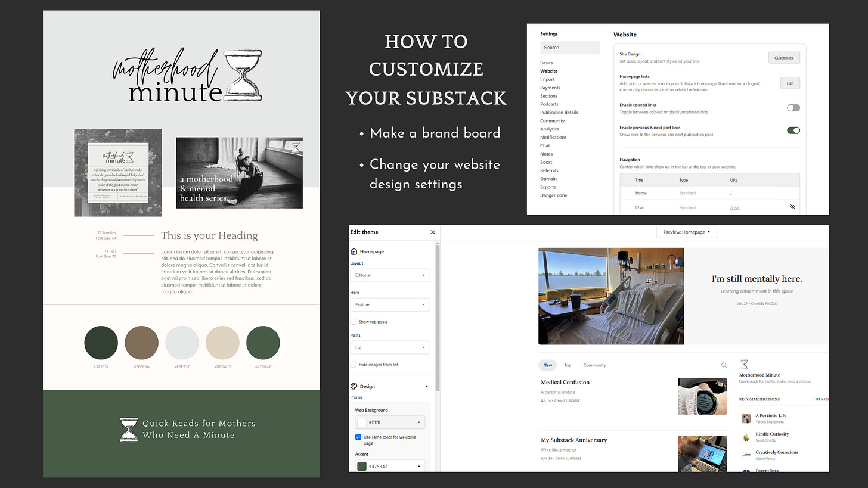Click the #323F32 dark green brand swatch
This screenshot has height=488, width=868.
coord(101,343)
